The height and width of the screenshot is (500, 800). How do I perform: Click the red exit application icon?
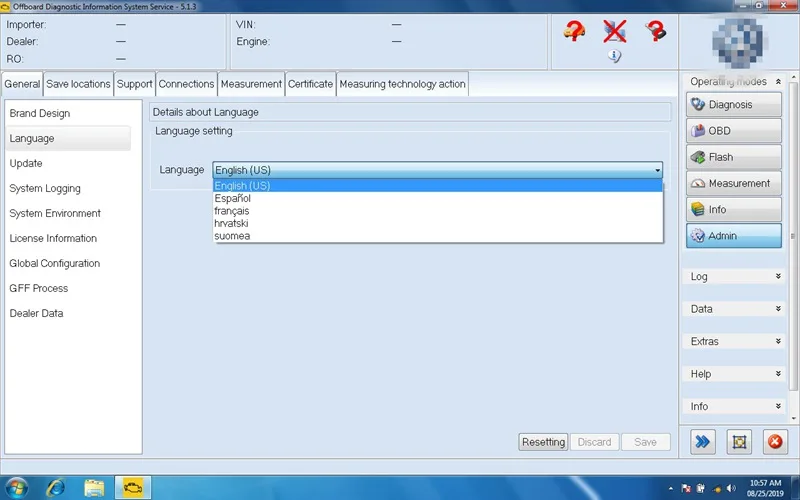point(775,441)
